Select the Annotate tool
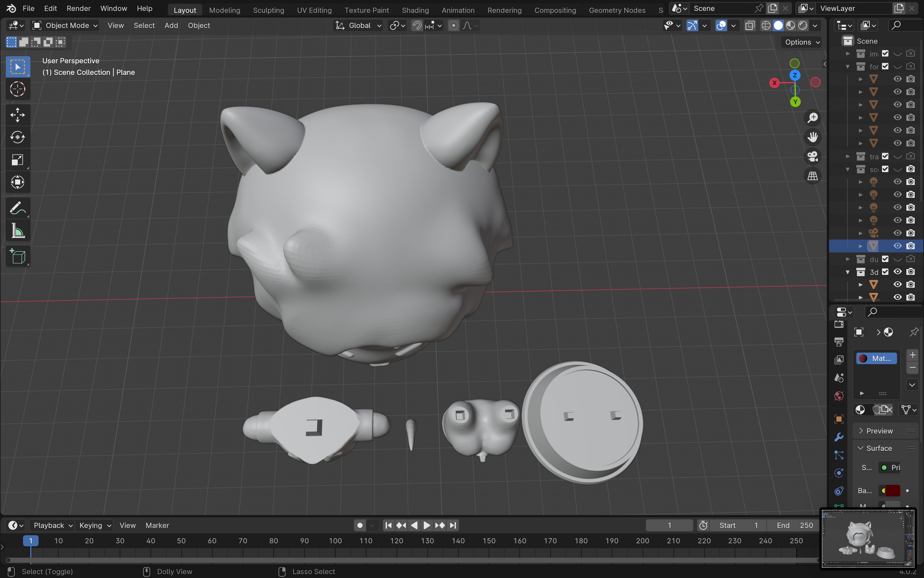 [18, 208]
